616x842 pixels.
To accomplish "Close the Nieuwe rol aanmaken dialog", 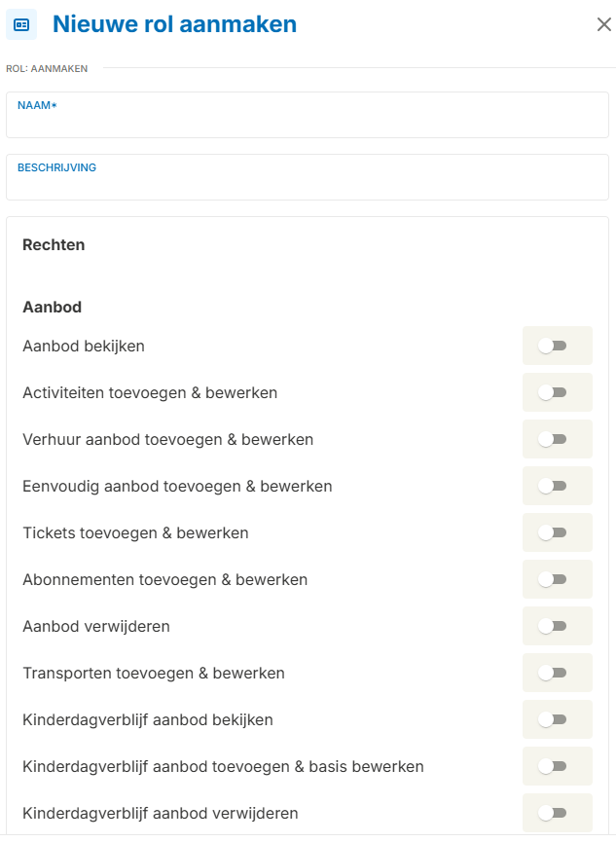I will point(603,24).
